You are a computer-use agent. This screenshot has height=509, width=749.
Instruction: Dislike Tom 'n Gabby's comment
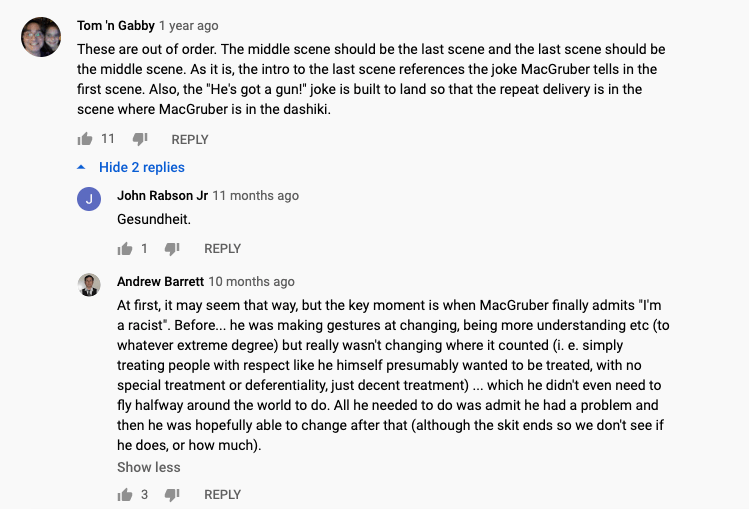coord(140,139)
